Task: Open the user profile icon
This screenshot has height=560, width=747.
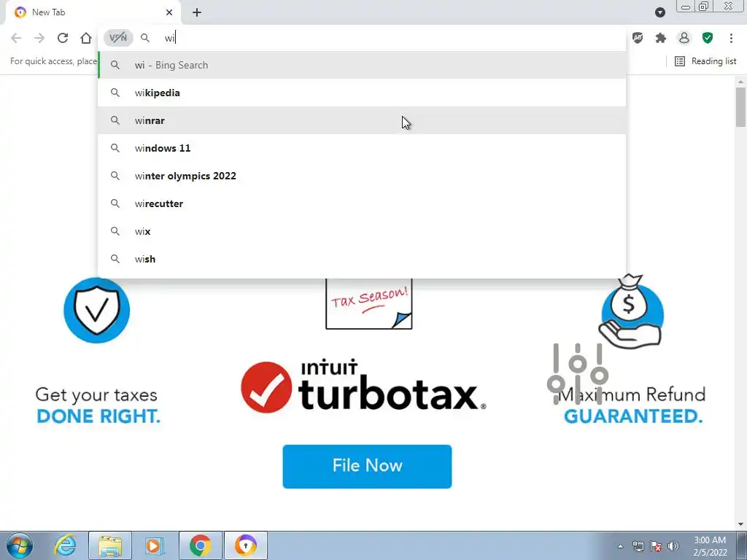Action: 684,38
